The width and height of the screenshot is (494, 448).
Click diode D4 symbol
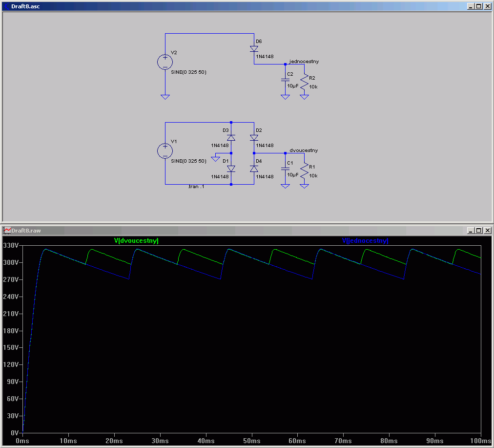click(x=254, y=169)
